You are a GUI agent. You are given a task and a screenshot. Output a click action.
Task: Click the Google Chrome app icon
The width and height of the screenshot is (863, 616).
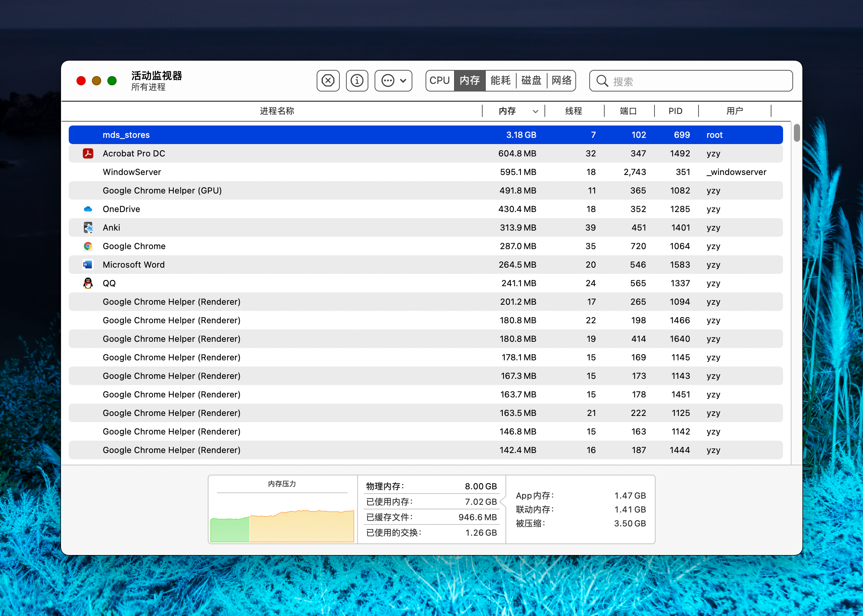pyautogui.click(x=88, y=246)
